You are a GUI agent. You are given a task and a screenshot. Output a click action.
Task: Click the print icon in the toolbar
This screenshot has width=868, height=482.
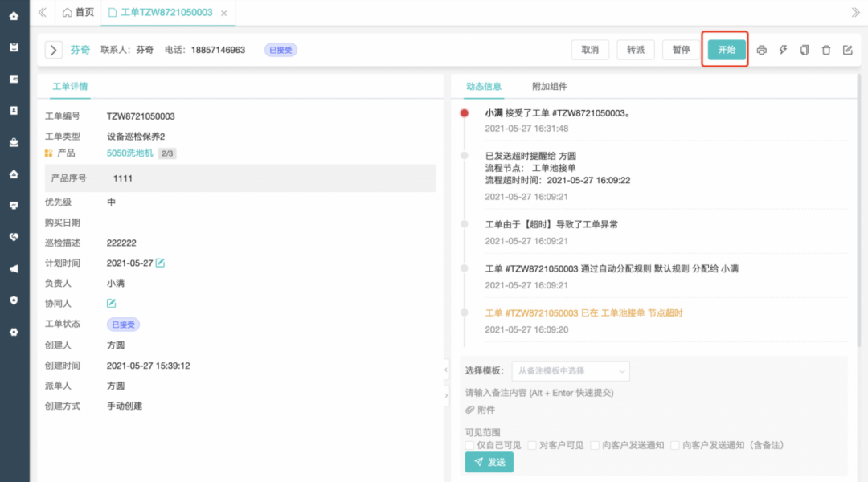[761, 50]
